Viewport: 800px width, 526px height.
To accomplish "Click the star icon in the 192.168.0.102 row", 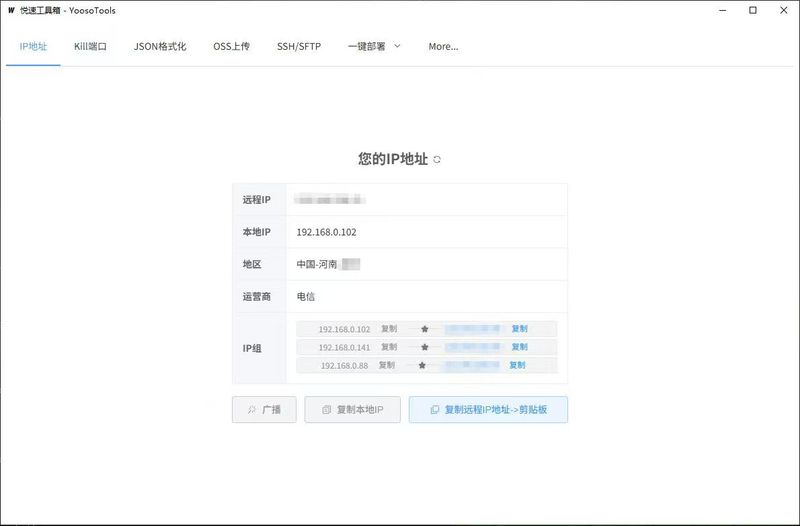I will (x=425, y=329).
